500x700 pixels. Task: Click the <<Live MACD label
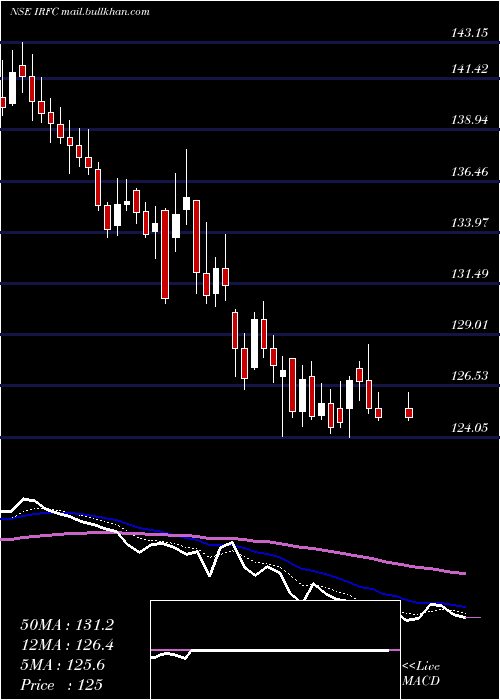421,674
